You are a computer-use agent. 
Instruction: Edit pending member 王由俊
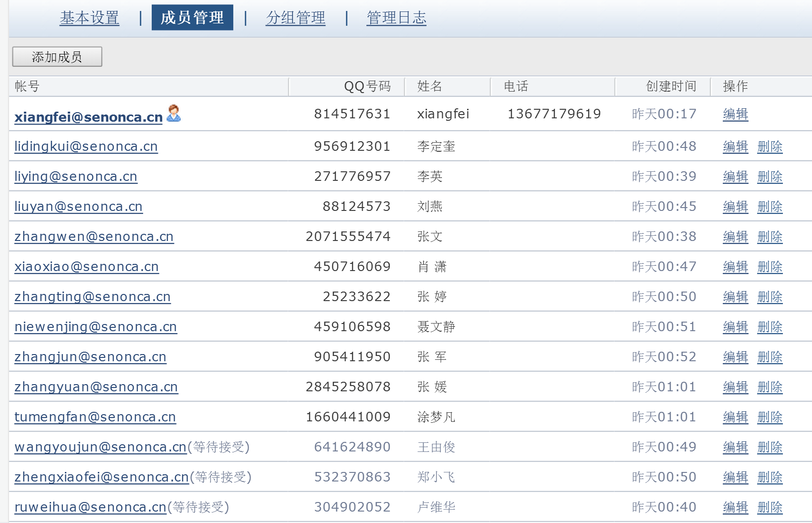click(x=736, y=447)
